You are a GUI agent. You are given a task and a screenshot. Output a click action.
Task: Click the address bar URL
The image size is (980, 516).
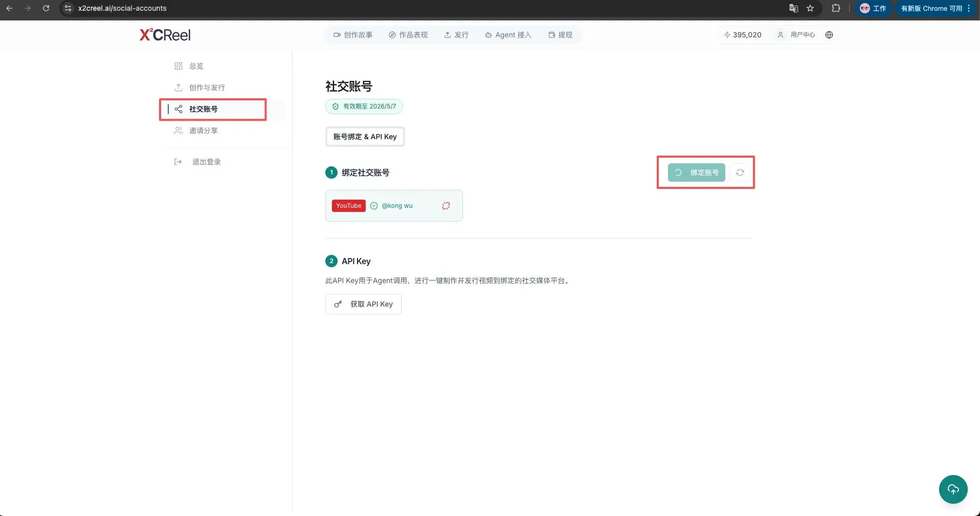122,8
